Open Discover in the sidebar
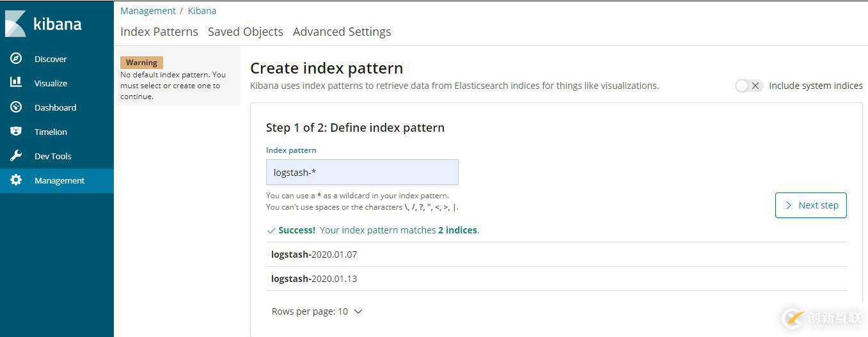 pyautogui.click(x=57, y=59)
